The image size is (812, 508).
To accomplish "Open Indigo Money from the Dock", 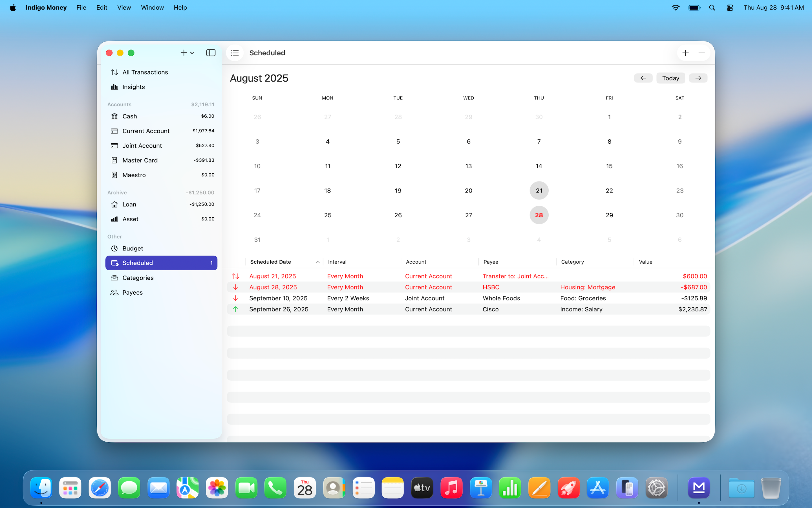I will click(x=699, y=487).
